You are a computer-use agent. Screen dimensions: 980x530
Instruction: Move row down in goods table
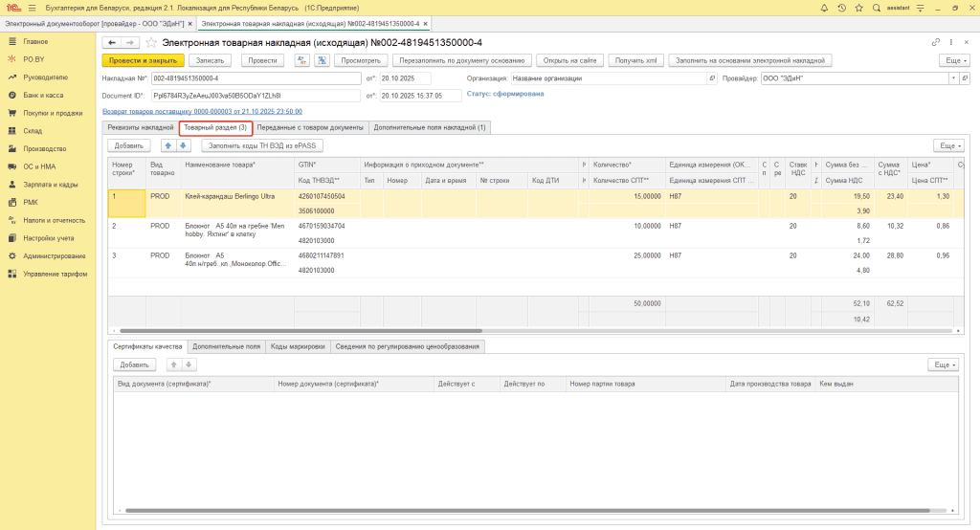[x=184, y=145]
